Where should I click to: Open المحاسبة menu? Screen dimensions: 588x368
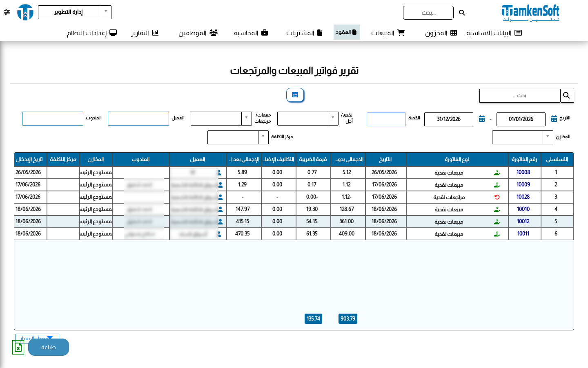point(251,33)
